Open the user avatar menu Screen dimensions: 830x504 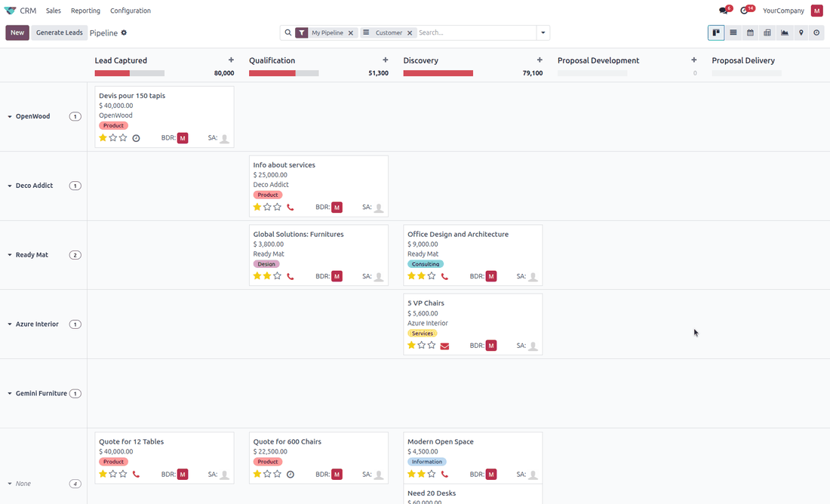816,11
